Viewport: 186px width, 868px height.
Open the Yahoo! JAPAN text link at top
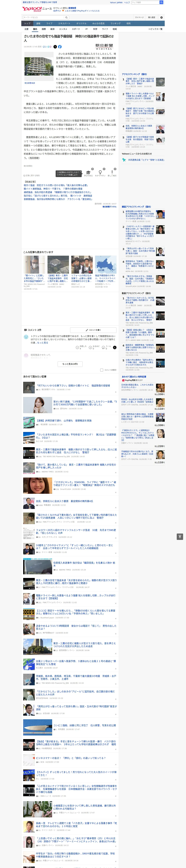coord(116,2)
